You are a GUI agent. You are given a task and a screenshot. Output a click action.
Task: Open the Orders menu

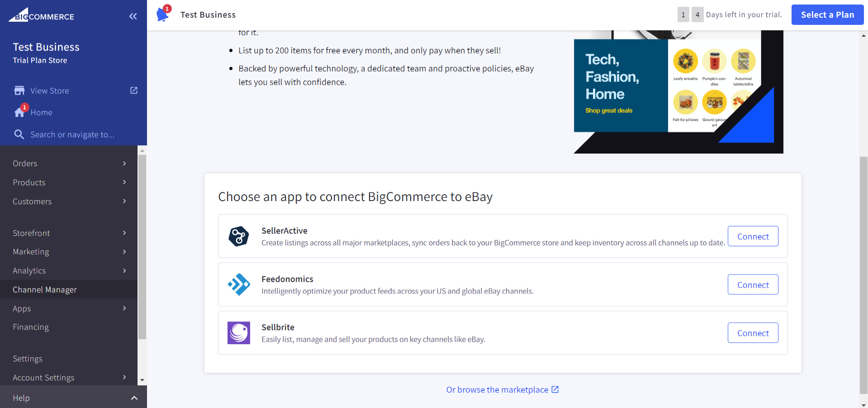[x=69, y=163]
